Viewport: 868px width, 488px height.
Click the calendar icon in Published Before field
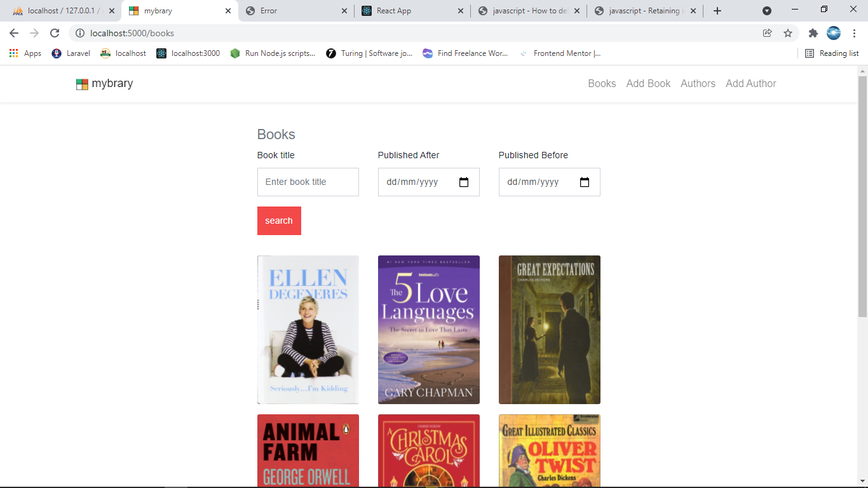585,181
